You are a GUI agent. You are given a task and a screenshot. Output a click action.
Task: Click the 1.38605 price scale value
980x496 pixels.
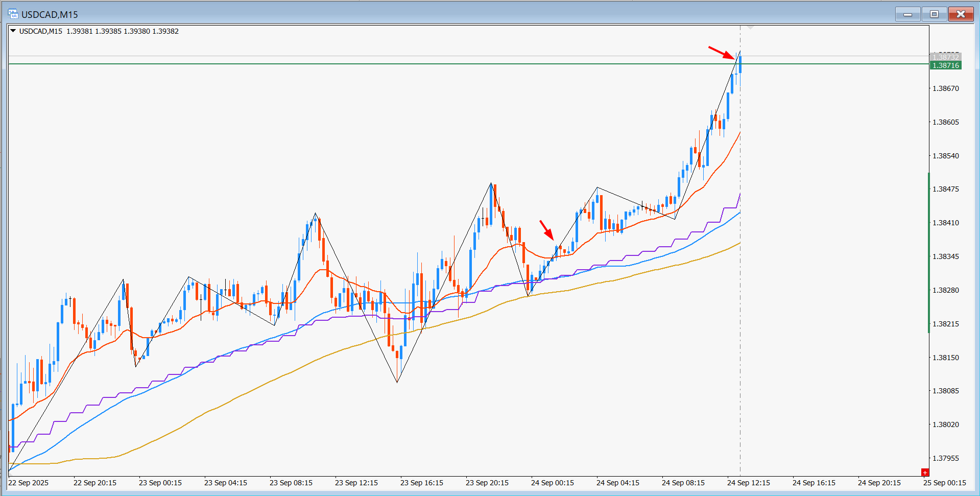click(x=946, y=122)
